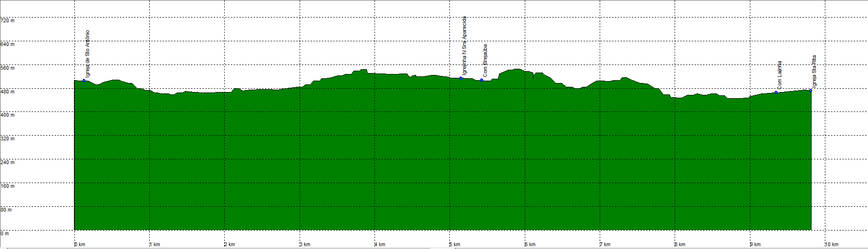The width and height of the screenshot is (868, 249).
Task: Click the '7 km' distance axis label
Action: 605,245
